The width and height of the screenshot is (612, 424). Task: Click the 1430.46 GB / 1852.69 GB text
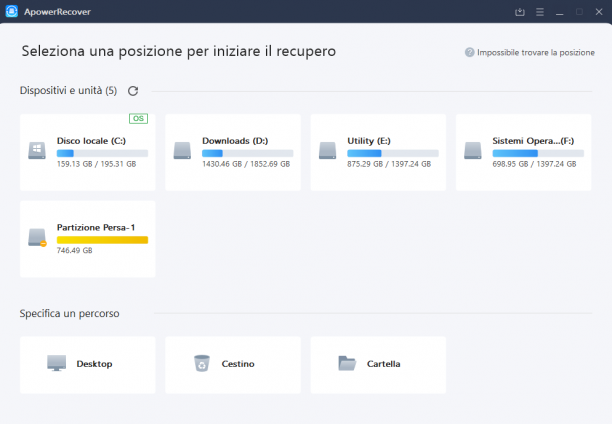pos(246,164)
